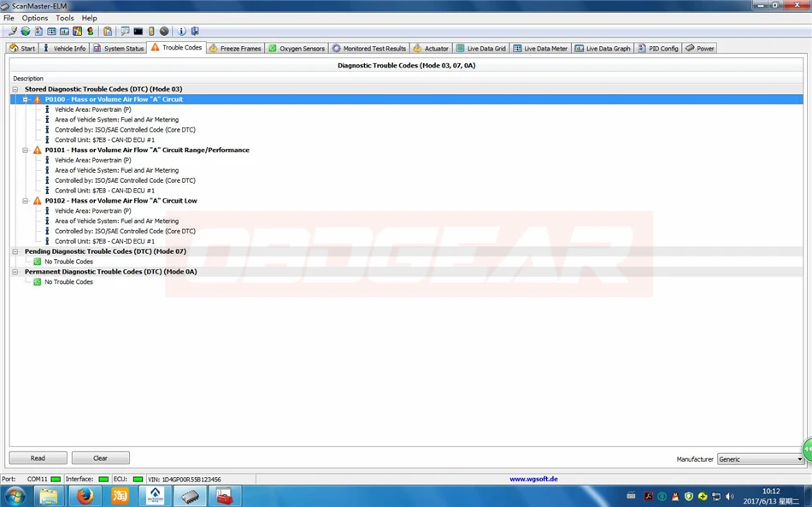Click the Description column header
The image size is (812, 507).
(x=28, y=79)
